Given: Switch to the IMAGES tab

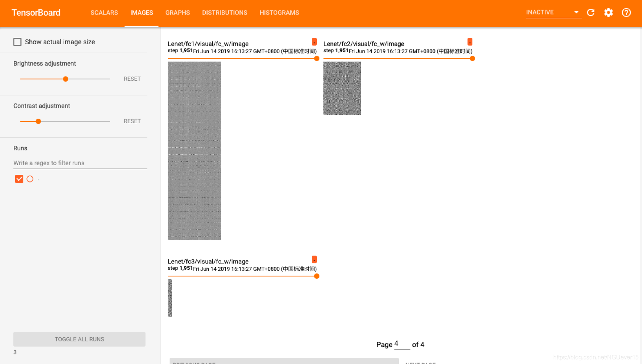Looking at the screenshot, I should (141, 13).
